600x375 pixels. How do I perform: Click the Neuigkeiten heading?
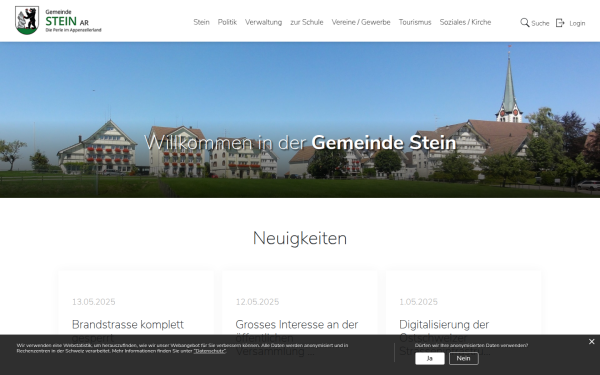point(300,238)
